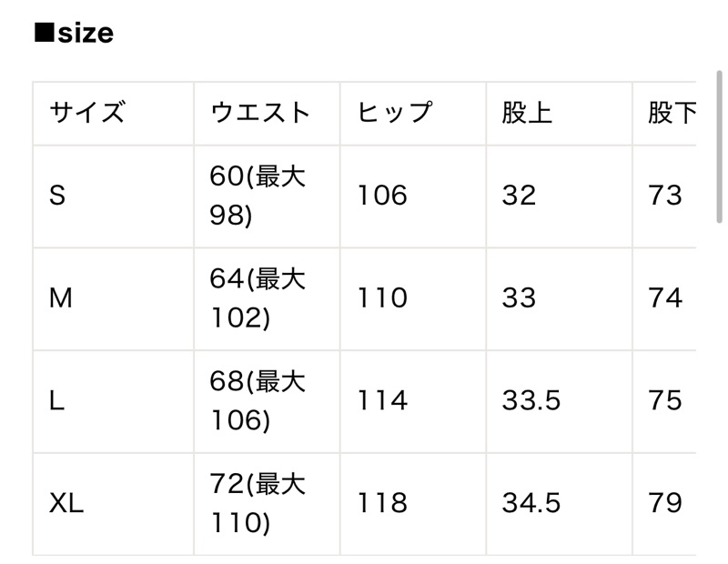Click the サイズ column header

[86, 113]
